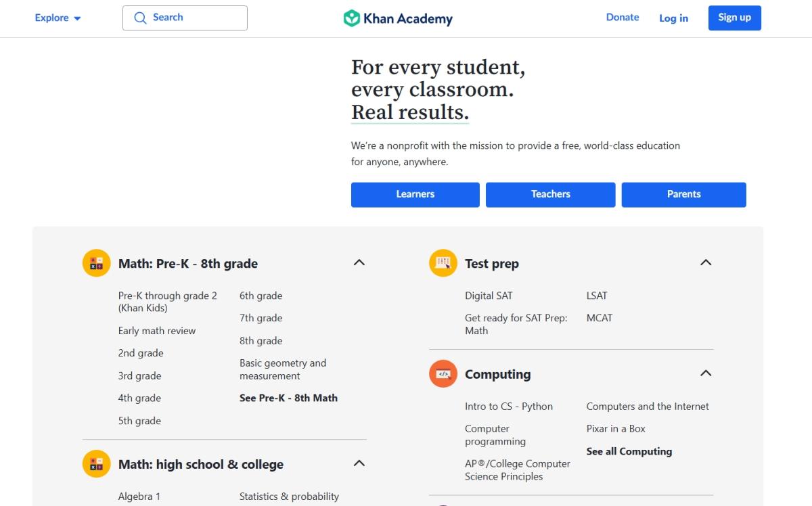The height and width of the screenshot is (506, 812).
Task: Choose the Parents tab button
Action: [x=683, y=194]
